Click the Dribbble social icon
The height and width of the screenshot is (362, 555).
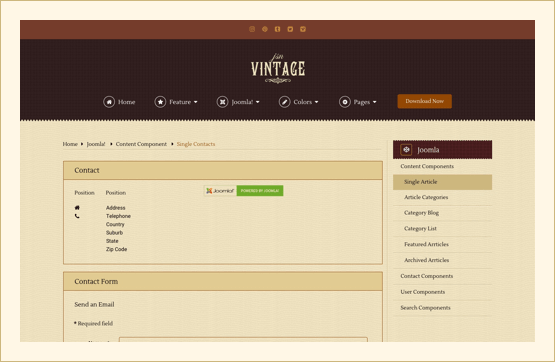point(265,29)
